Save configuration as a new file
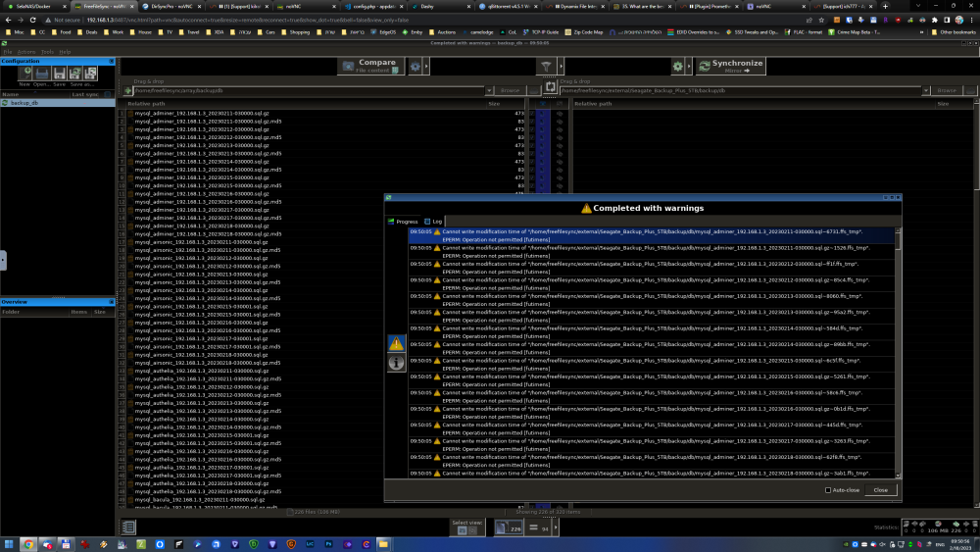 (x=75, y=75)
